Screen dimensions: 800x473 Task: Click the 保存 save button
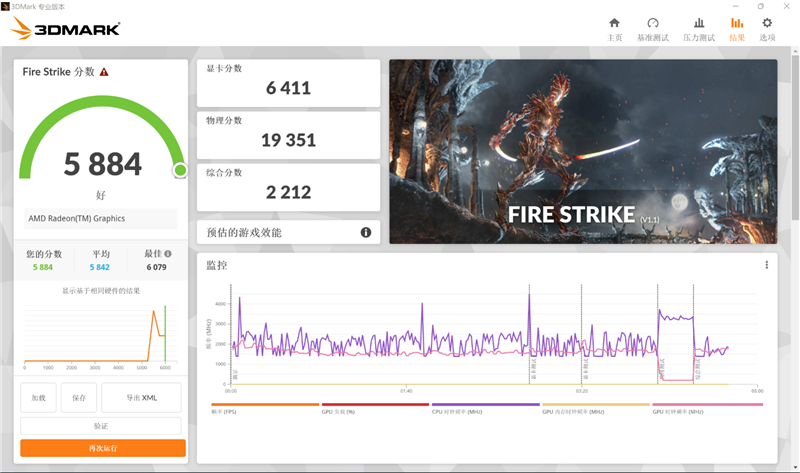click(x=79, y=397)
